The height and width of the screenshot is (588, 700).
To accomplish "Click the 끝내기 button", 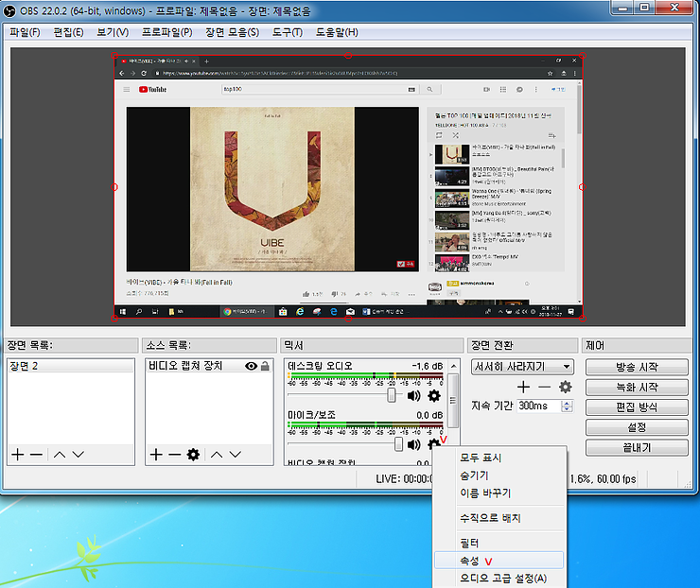I will 637,447.
